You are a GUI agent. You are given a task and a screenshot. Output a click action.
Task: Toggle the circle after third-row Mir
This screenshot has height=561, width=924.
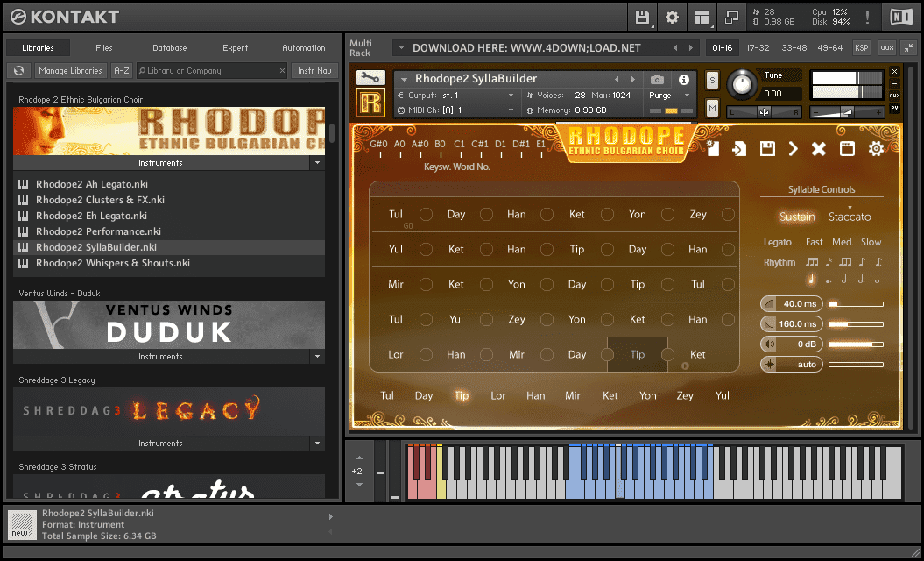pos(426,284)
